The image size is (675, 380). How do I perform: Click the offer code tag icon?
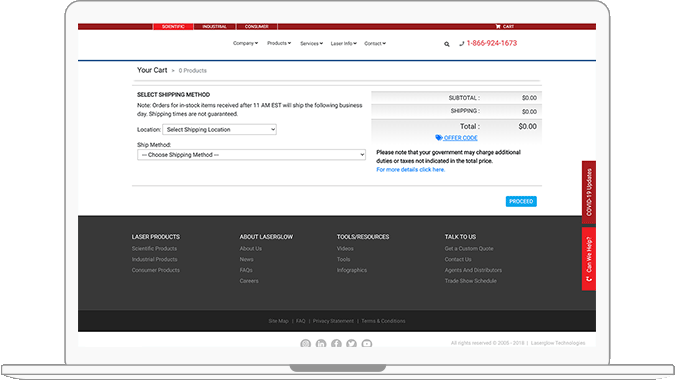point(439,138)
